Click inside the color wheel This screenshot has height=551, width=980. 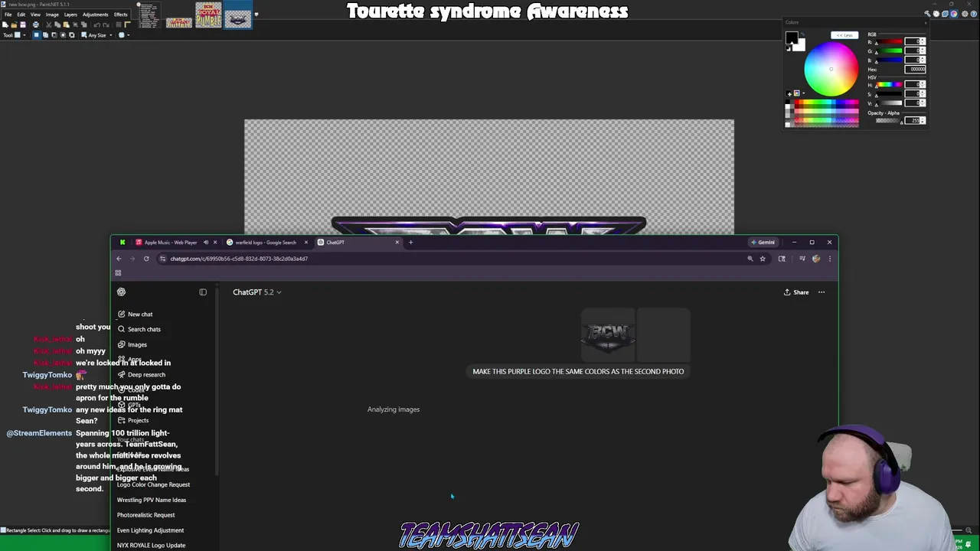point(831,69)
